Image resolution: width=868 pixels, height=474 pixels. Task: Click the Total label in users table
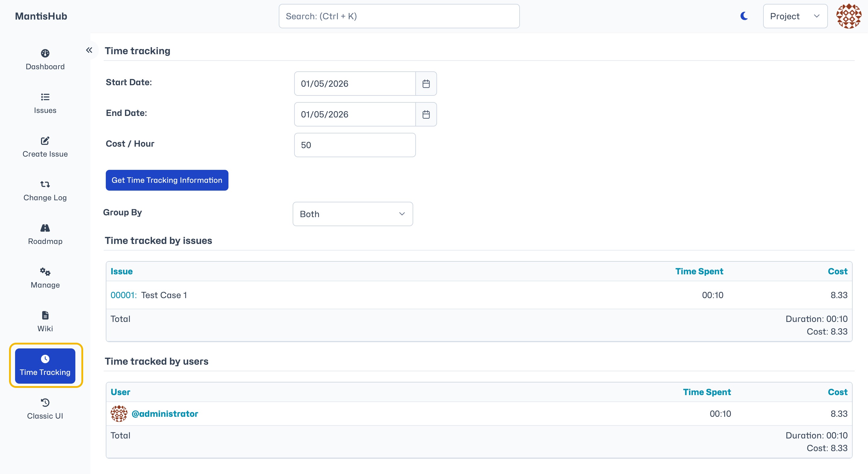(120, 435)
